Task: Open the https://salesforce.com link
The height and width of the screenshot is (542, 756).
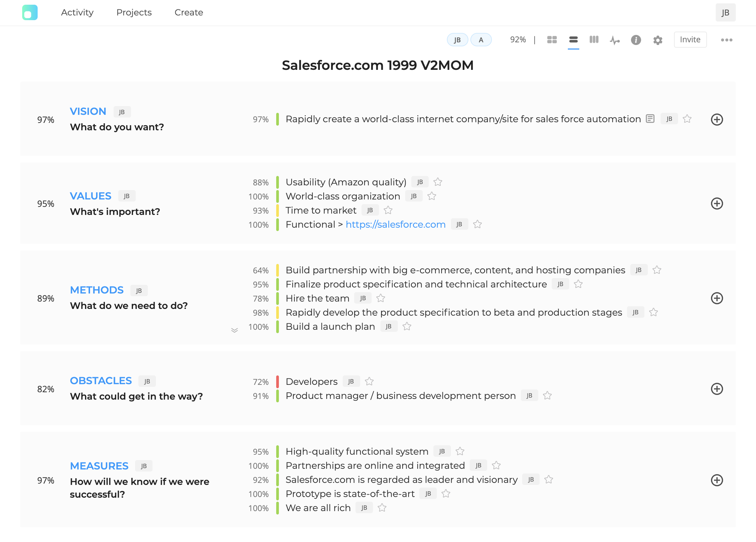Action: (x=395, y=224)
